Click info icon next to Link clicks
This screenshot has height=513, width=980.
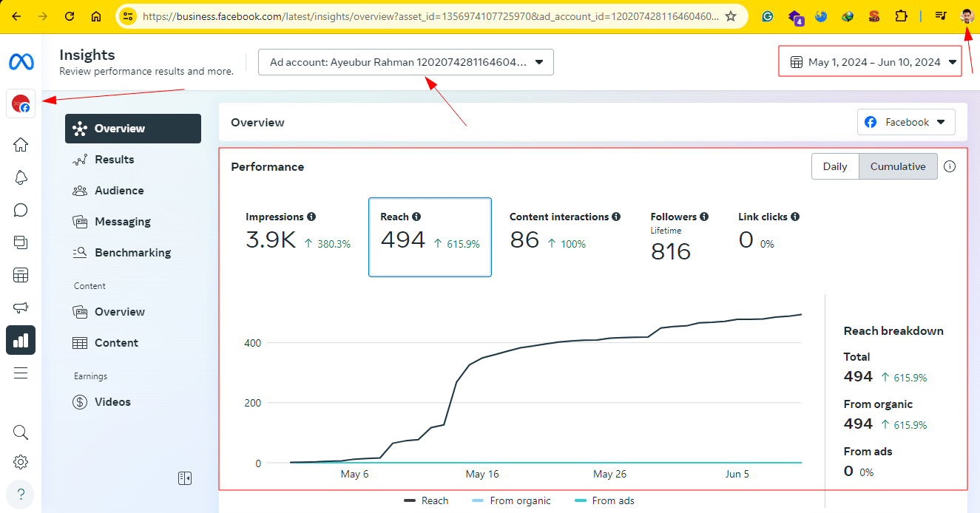[795, 217]
